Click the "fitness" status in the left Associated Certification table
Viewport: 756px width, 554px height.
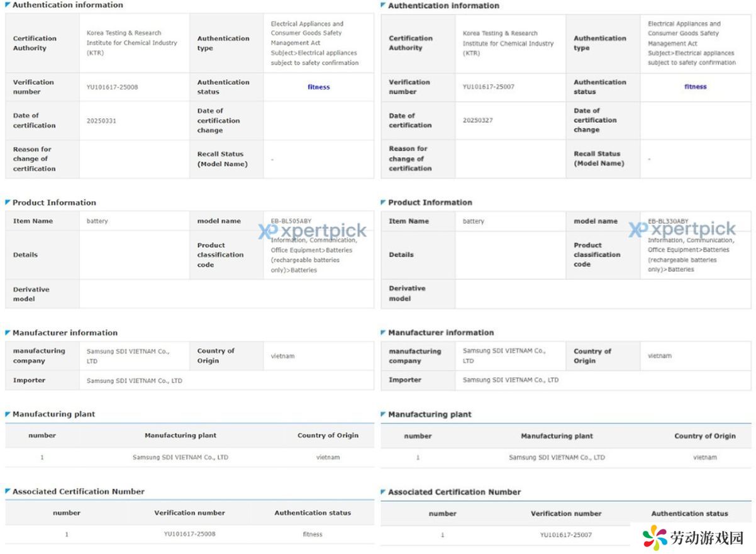point(313,535)
